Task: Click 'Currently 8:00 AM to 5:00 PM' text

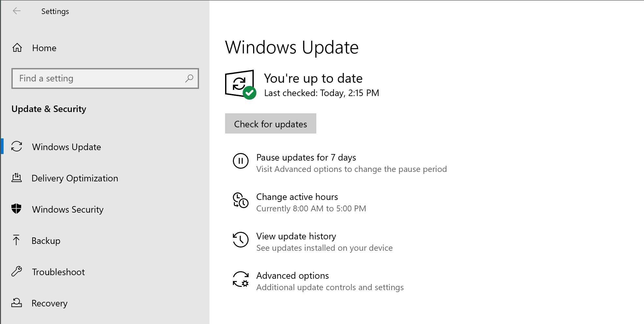Action: (311, 208)
